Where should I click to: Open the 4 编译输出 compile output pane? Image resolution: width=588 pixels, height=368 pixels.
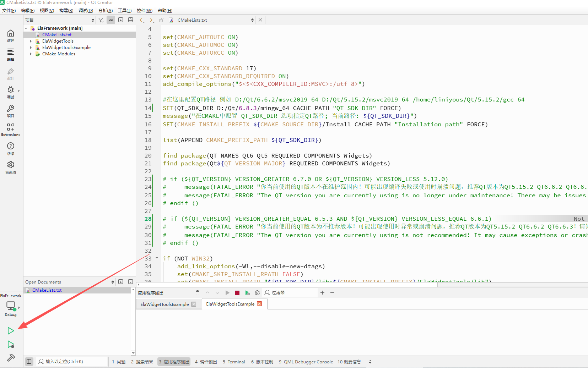point(206,362)
